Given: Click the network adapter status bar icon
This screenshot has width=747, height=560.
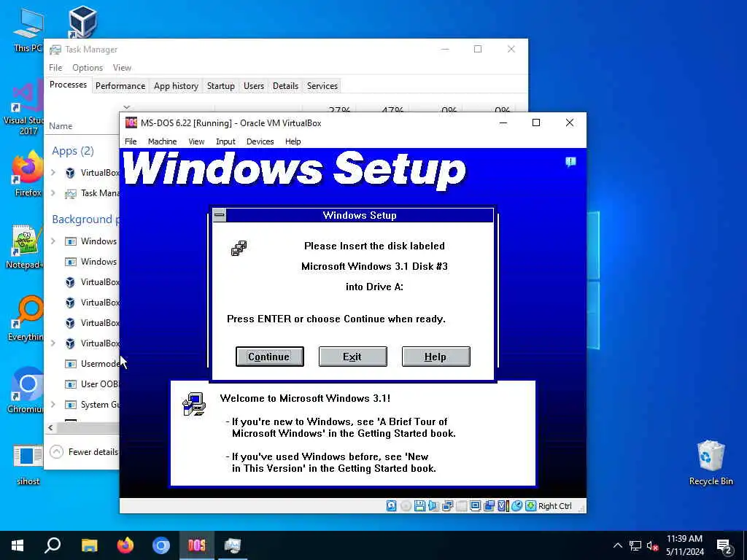Looking at the screenshot, I should (x=447, y=506).
